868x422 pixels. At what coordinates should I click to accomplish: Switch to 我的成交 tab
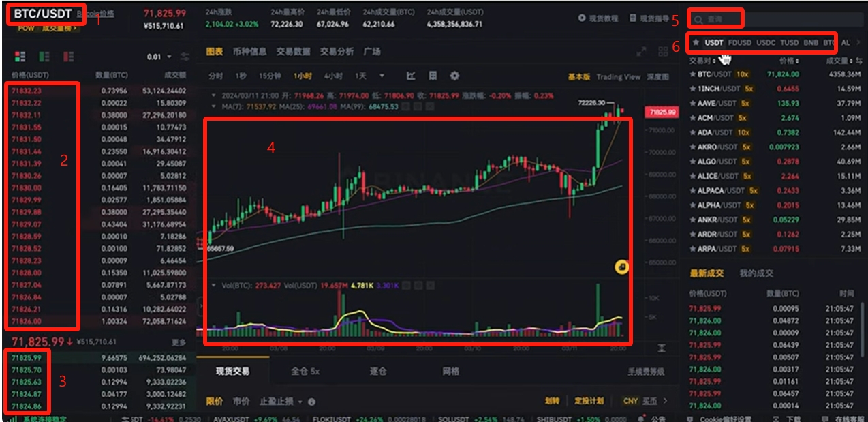tap(756, 273)
